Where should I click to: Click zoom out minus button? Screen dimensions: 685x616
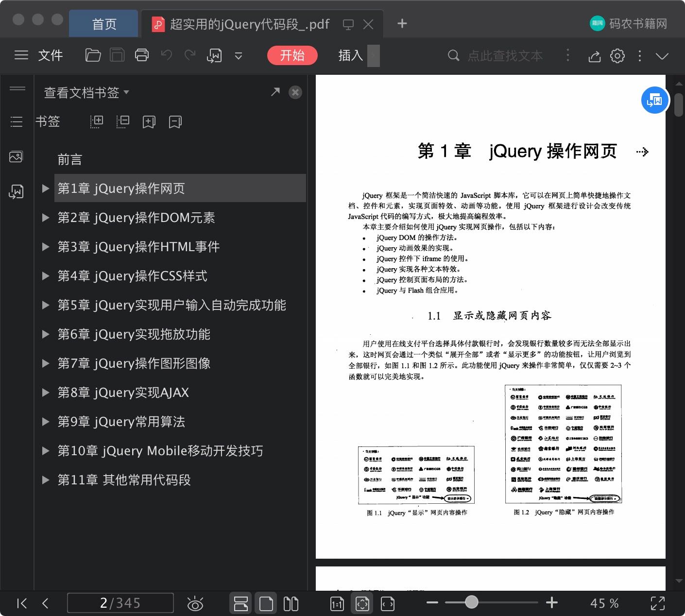(432, 602)
